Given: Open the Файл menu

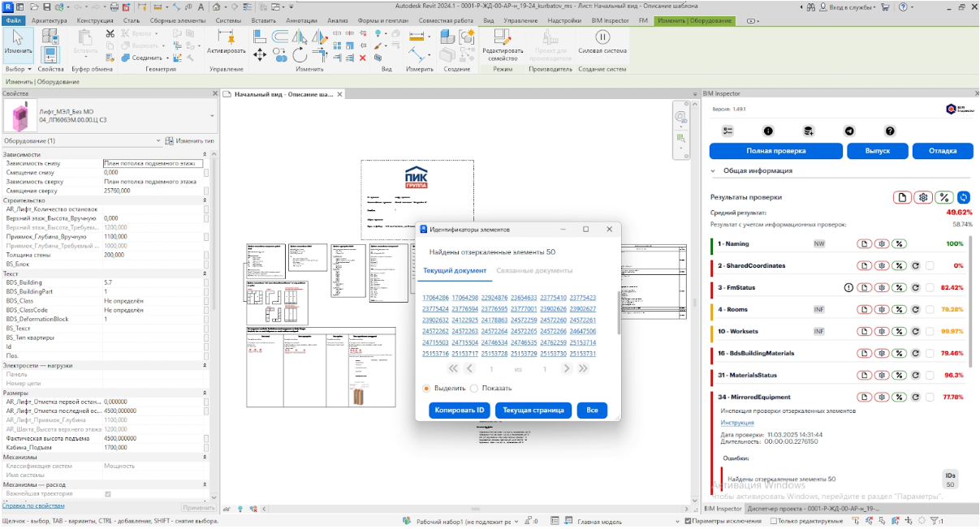Looking at the screenshot, I should 14,19.
